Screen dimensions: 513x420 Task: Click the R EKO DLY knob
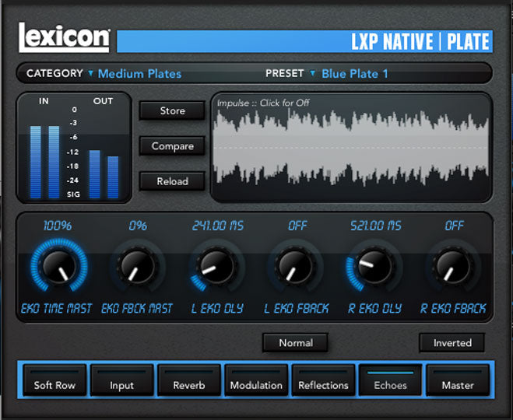tap(374, 267)
